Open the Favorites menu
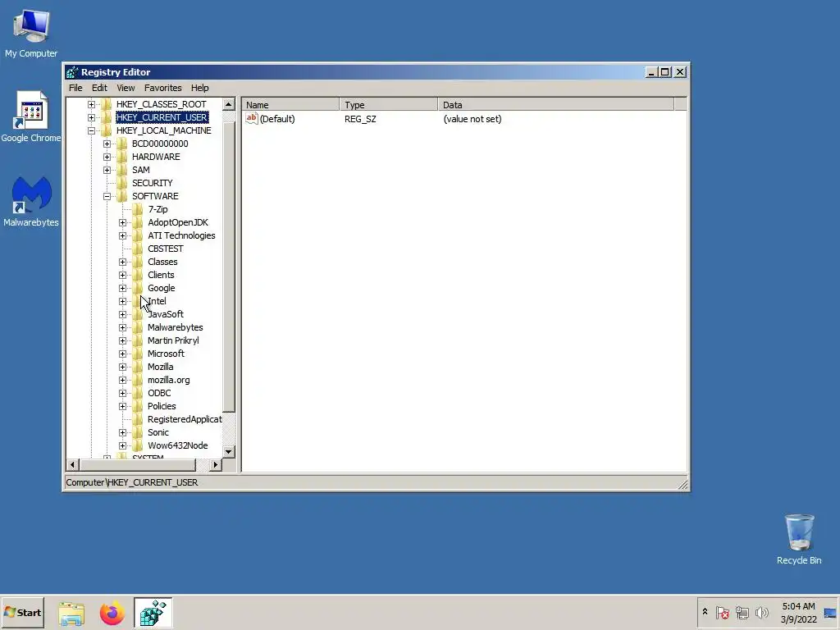The width and height of the screenshot is (840, 630). click(163, 88)
